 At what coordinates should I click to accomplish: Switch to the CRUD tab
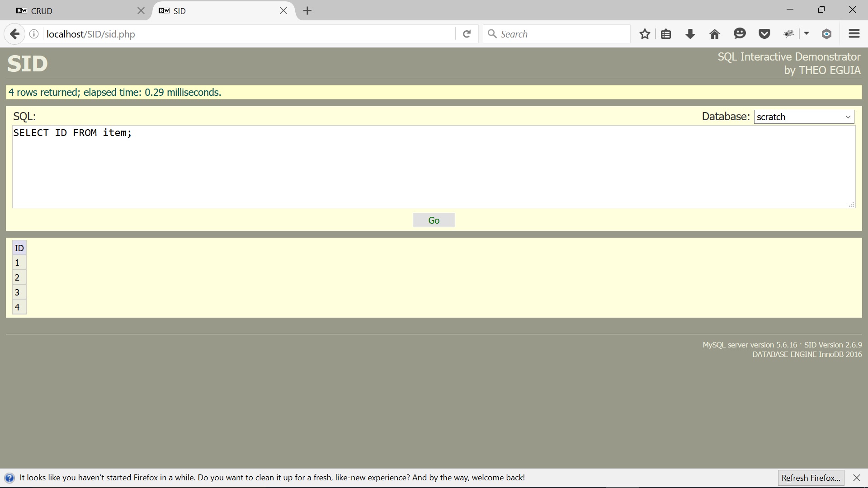click(68, 11)
